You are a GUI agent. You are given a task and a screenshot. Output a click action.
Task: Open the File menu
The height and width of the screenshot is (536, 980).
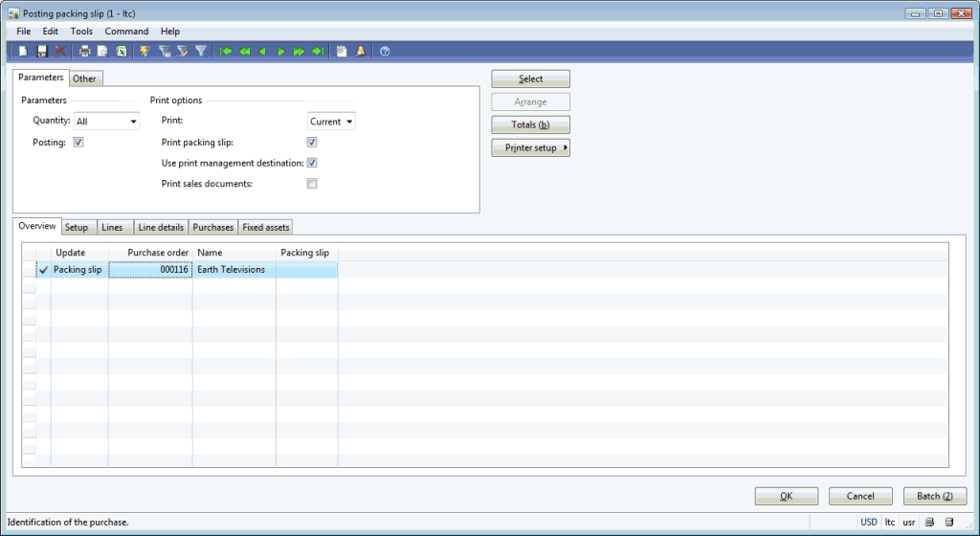24,32
